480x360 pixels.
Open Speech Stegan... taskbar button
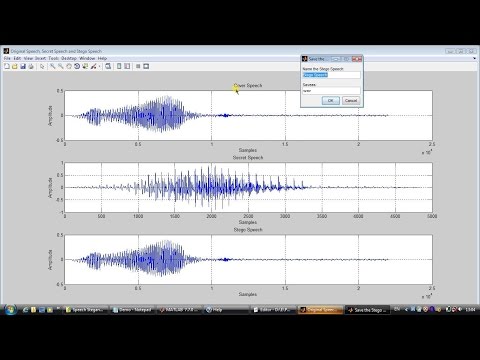[86, 310]
